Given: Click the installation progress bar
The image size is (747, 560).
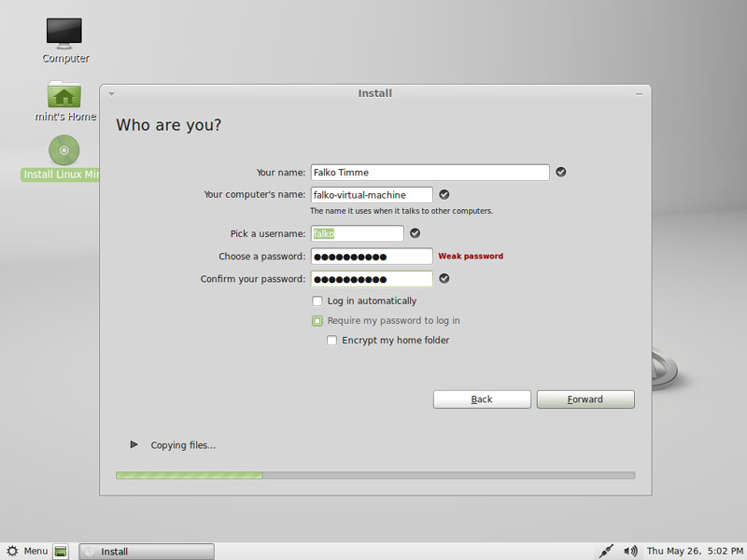Looking at the screenshot, I should pyautogui.click(x=375, y=475).
